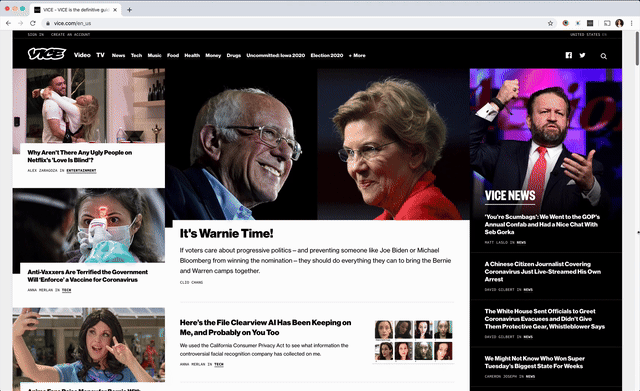This screenshot has height=391, width=640.
Task: Open the United States EN region selector
Action: pyautogui.click(x=588, y=35)
